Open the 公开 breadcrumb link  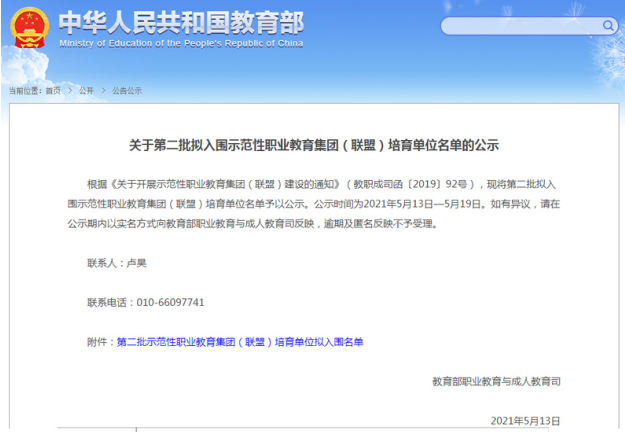(86, 90)
